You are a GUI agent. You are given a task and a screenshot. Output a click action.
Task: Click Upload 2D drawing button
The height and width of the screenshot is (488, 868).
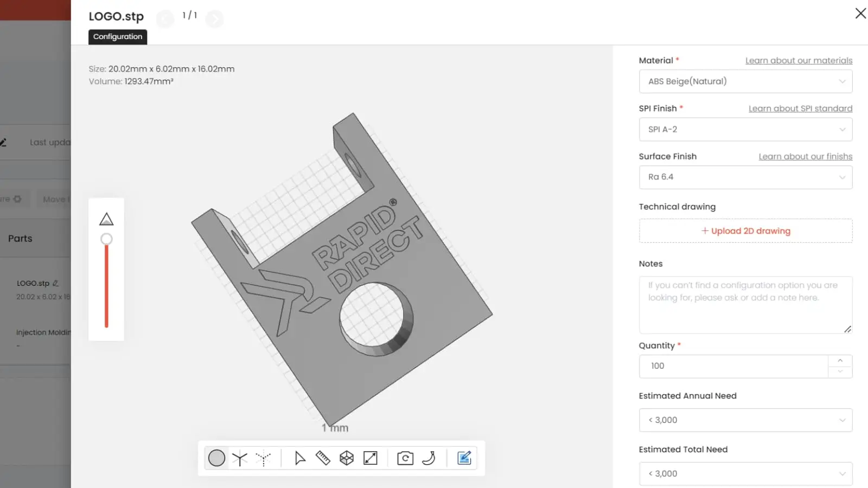745,231
